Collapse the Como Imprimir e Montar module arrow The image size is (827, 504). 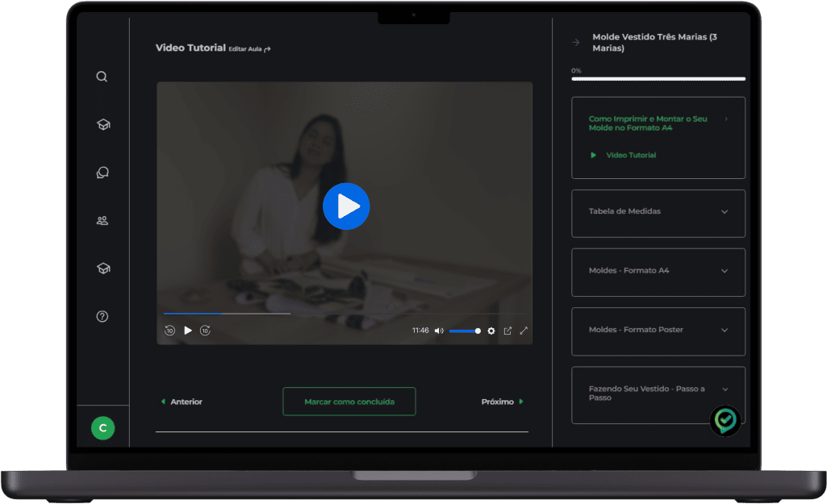[x=726, y=119]
